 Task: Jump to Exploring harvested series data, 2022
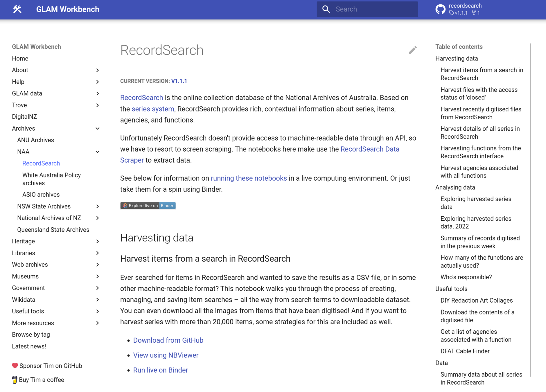[x=476, y=222]
